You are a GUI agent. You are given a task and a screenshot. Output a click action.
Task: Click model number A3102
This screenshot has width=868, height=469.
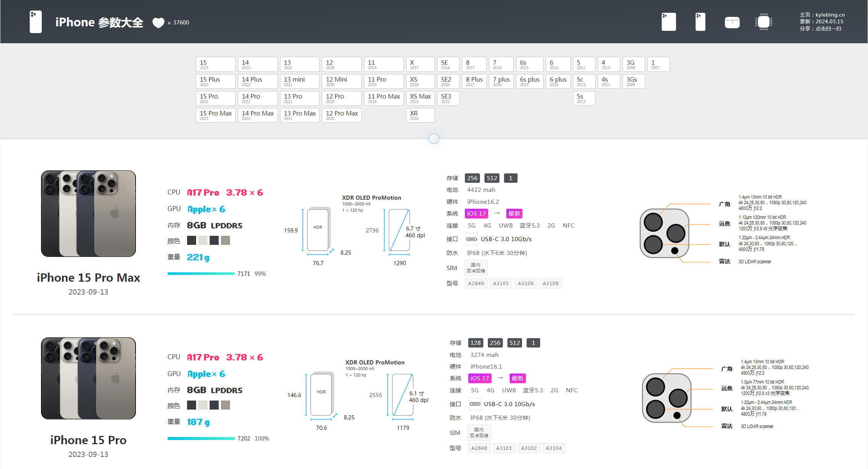[529, 448]
